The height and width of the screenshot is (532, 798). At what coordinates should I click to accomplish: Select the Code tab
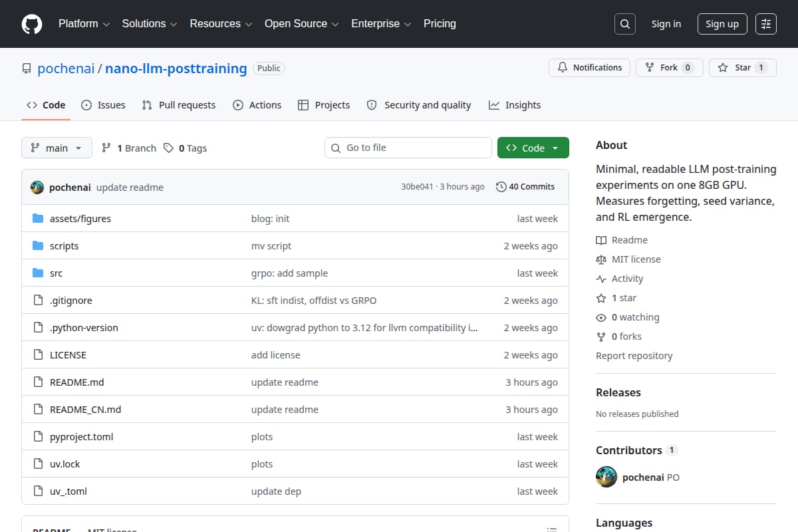point(46,105)
